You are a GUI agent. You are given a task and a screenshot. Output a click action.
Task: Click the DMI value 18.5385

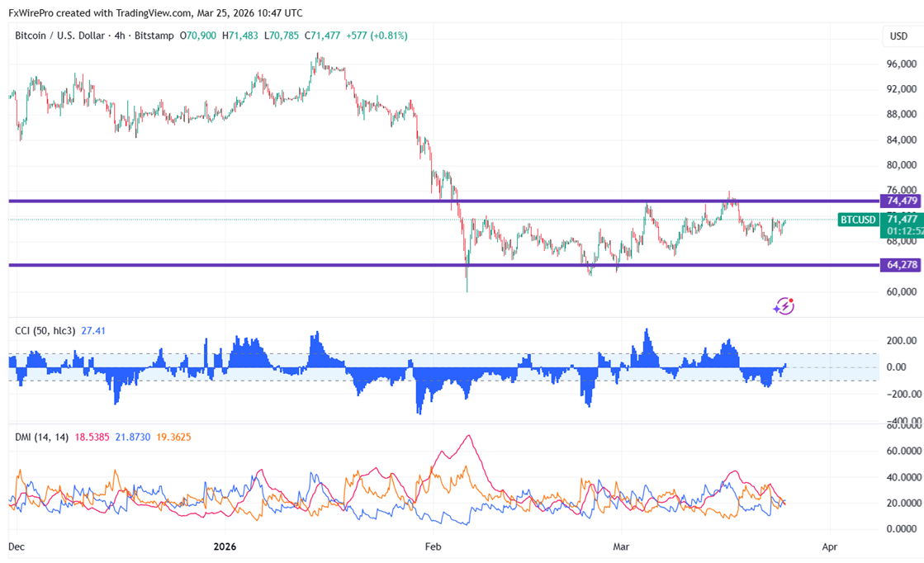(x=92, y=437)
